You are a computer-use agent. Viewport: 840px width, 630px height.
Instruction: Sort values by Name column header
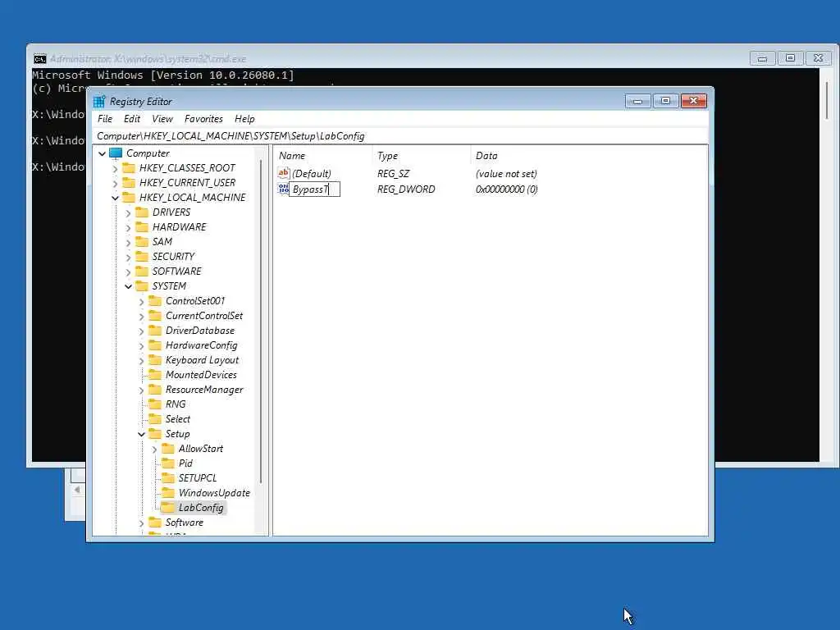[x=323, y=156]
